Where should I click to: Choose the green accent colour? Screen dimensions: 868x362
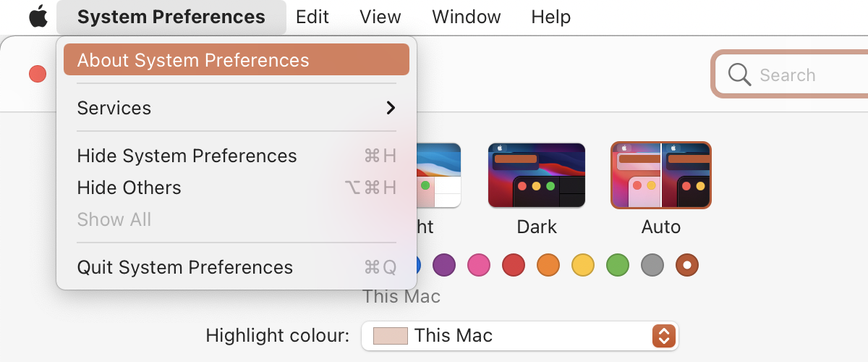pyautogui.click(x=618, y=265)
